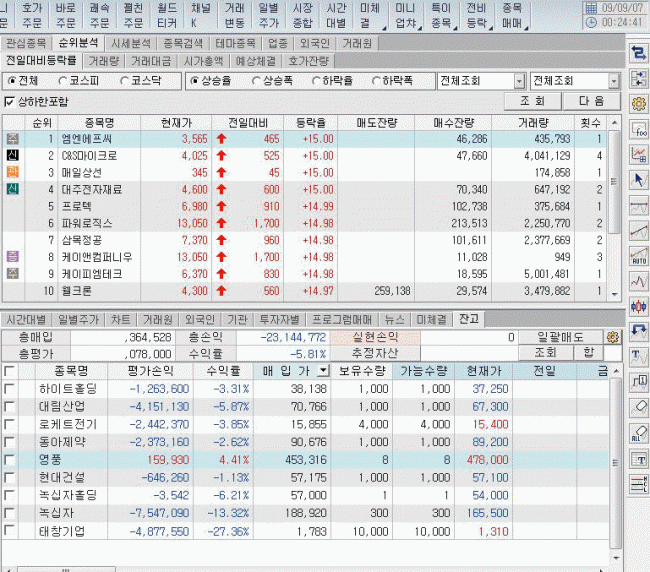Click the f(x) formula icon in right toolbar

(x=638, y=129)
